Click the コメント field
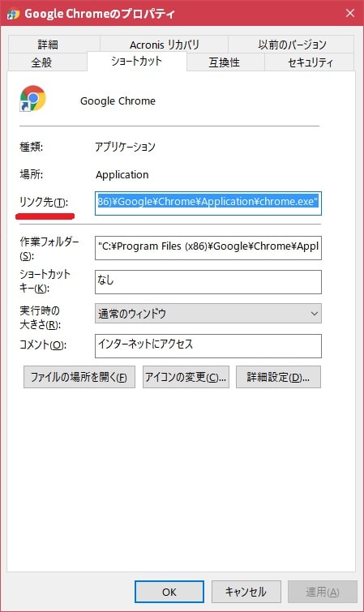 208,346
